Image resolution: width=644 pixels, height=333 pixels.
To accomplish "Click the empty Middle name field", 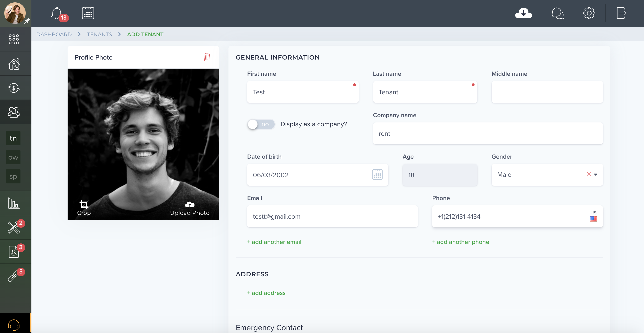I will pos(547,92).
